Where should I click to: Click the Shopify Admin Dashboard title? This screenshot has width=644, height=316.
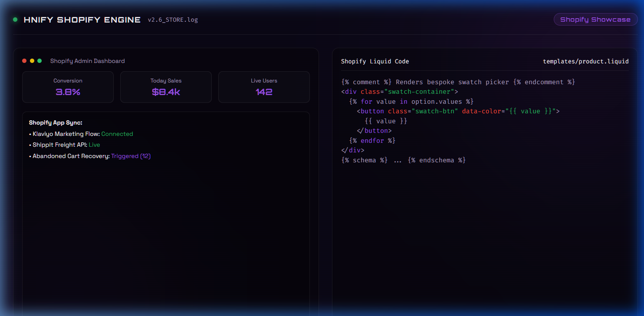[87, 61]
